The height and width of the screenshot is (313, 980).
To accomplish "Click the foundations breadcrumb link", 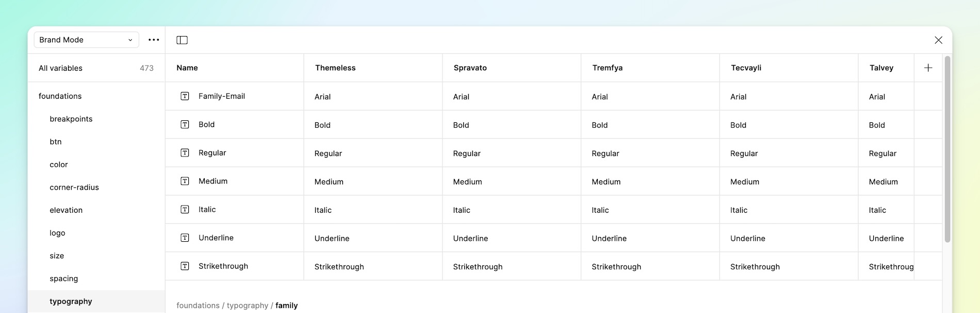I will [x=198, y=305].
